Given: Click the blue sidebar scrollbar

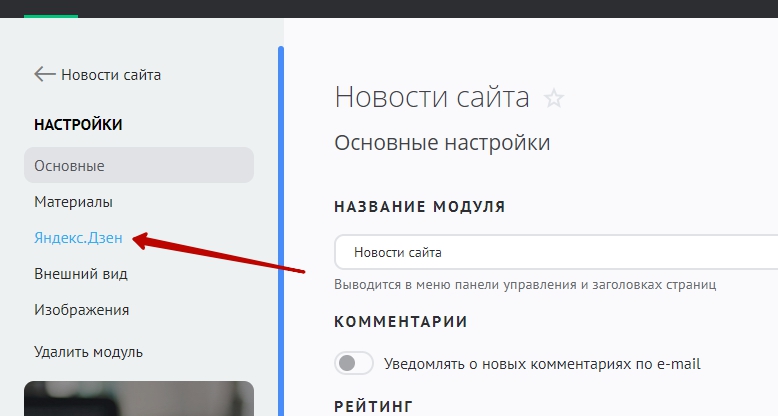Looking at the screenshot, I should pyautogui.click(x=281, y=230).
